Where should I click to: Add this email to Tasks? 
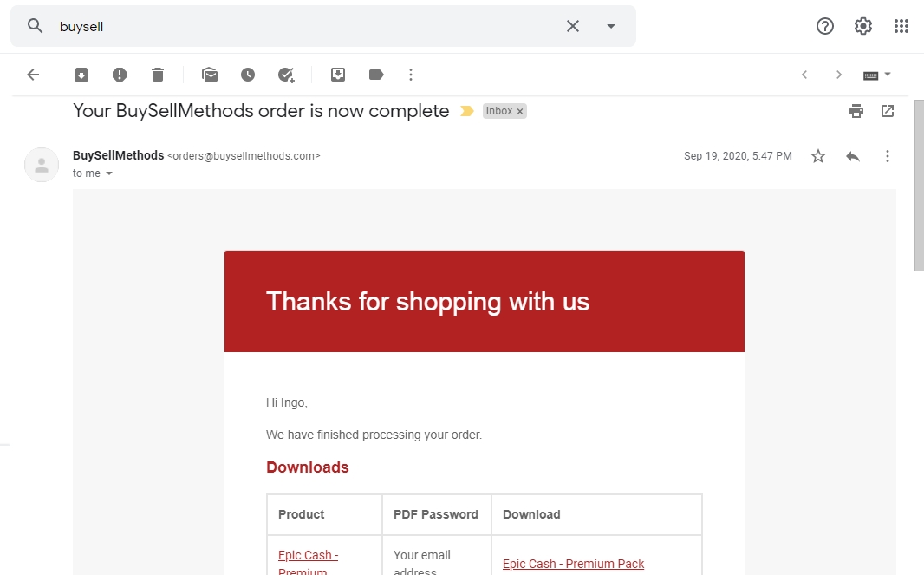pos(286,74)
